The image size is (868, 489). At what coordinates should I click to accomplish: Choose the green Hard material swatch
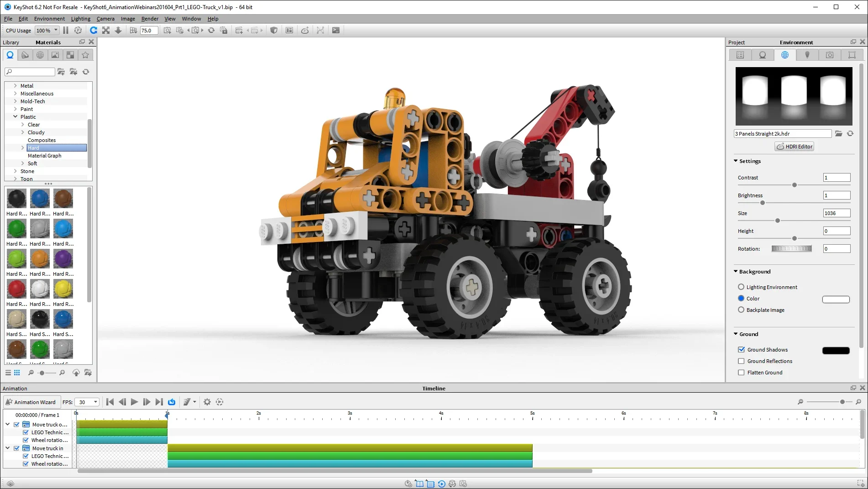coord(16,228)
